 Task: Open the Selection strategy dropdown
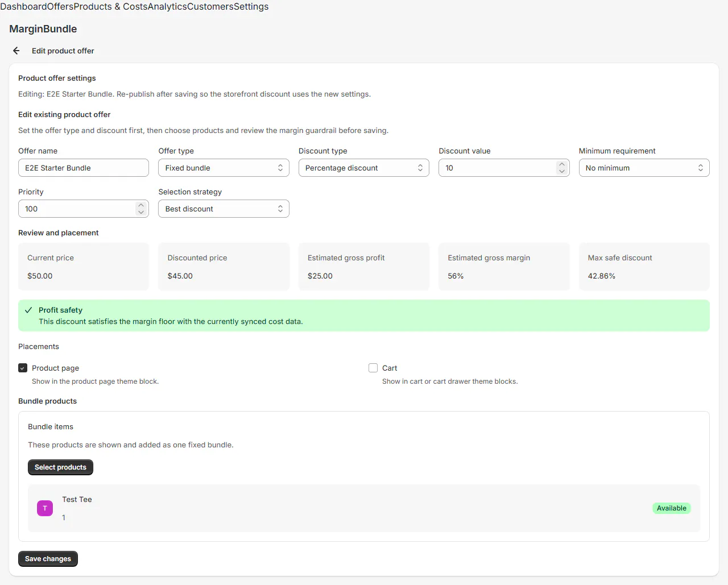(224, 209)
